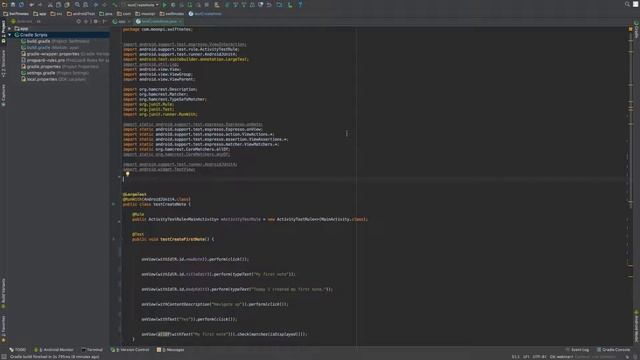Click the Open folder icon in toolbar

click(4, 5)
